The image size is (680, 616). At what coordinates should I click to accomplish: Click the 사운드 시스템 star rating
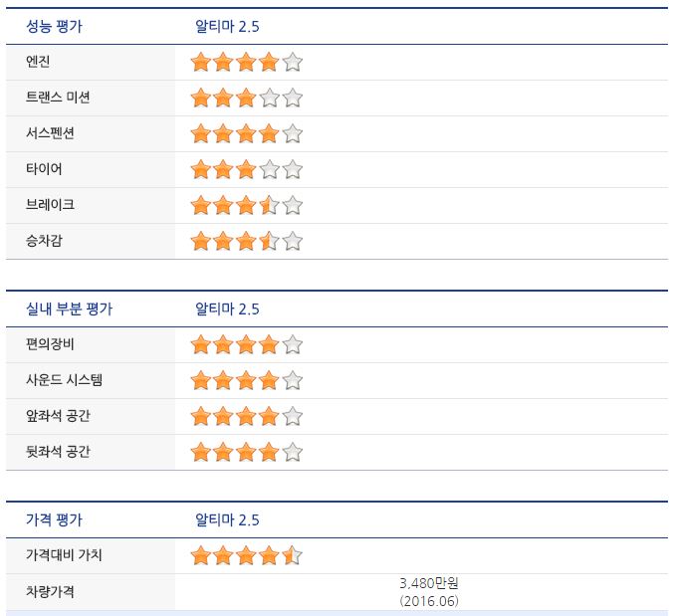coord(246,381)
